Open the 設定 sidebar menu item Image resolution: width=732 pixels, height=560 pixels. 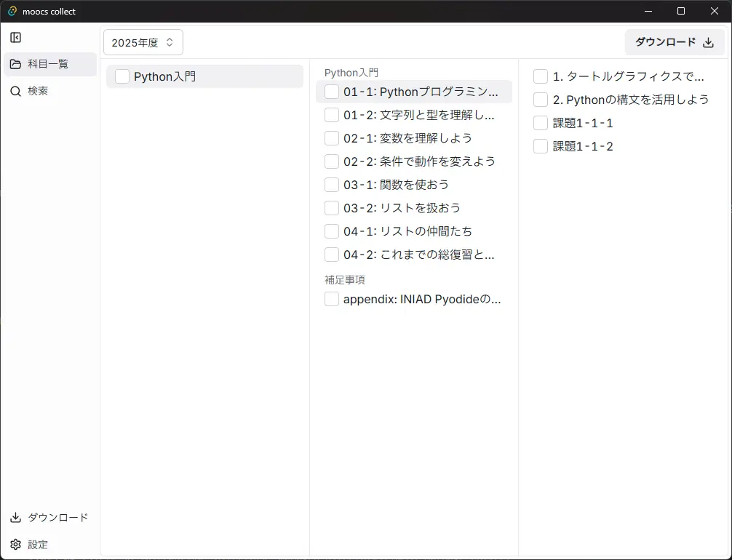pyautogui.click(x=38, y=545)
